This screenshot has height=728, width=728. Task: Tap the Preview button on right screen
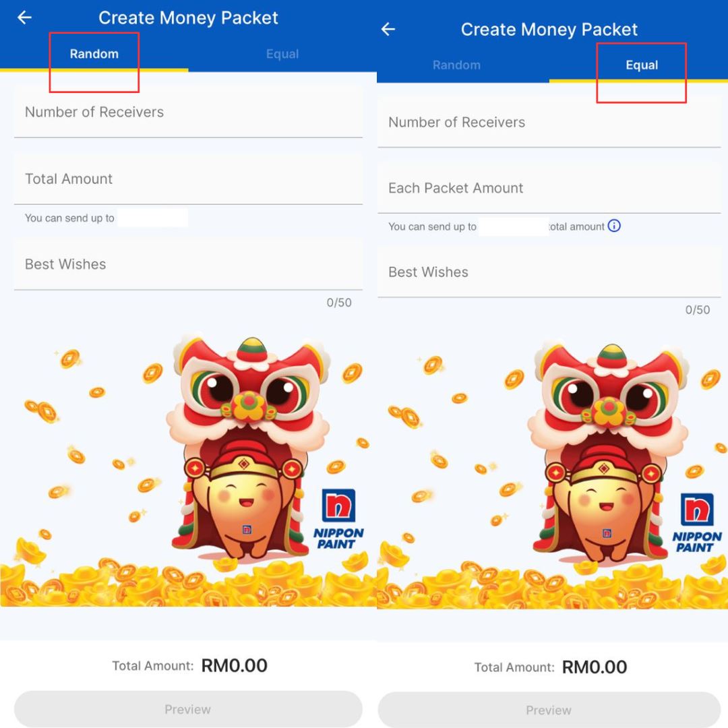pyautogui.click(x=549, y=710)
